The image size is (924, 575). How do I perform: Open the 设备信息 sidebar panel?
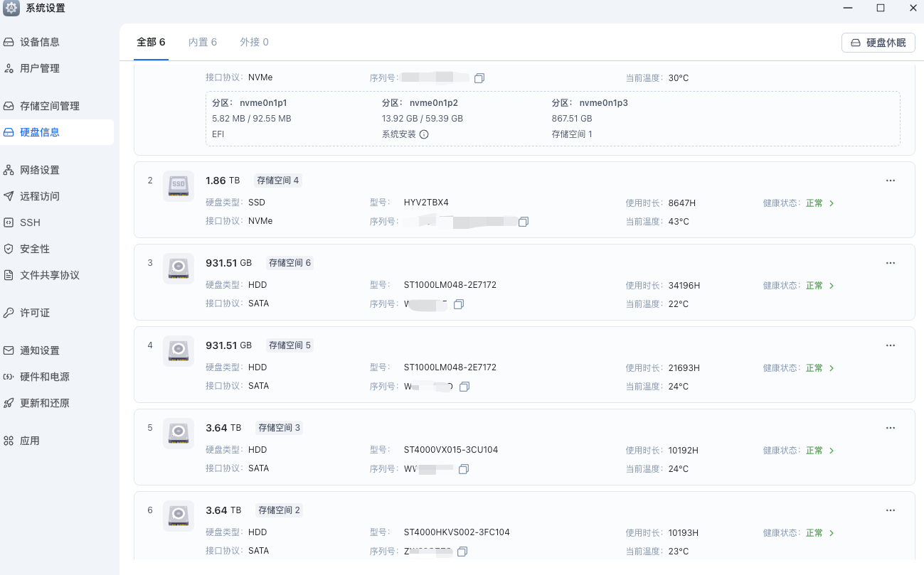(39, 41)
